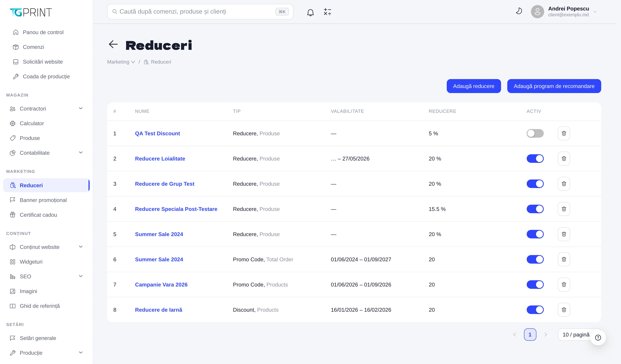Screen dimensions: 621x364
Task: Deactivate Reducere Speciala Post-Testare switch
Action: [x=535, y=209]
